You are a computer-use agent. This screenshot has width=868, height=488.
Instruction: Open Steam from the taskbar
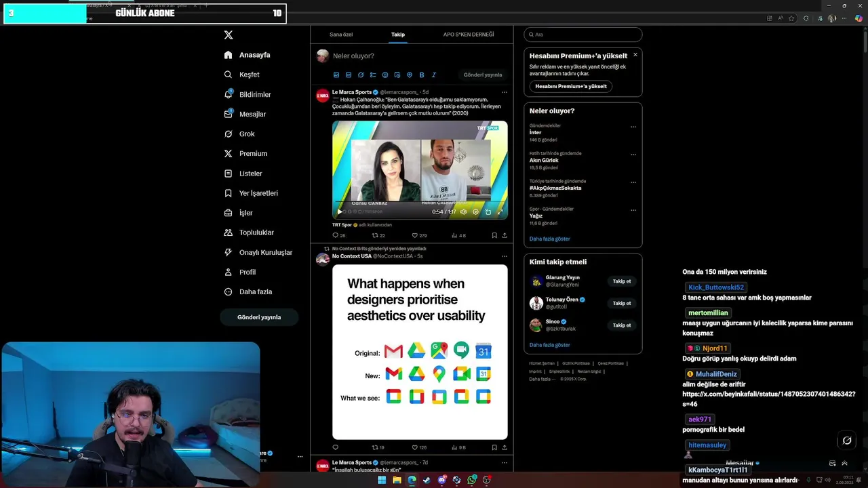pyautogui.click(x=427, y=480)
